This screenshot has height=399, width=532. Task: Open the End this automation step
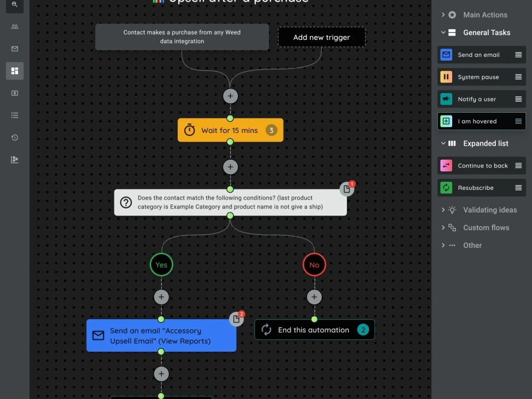coord(314,330)
